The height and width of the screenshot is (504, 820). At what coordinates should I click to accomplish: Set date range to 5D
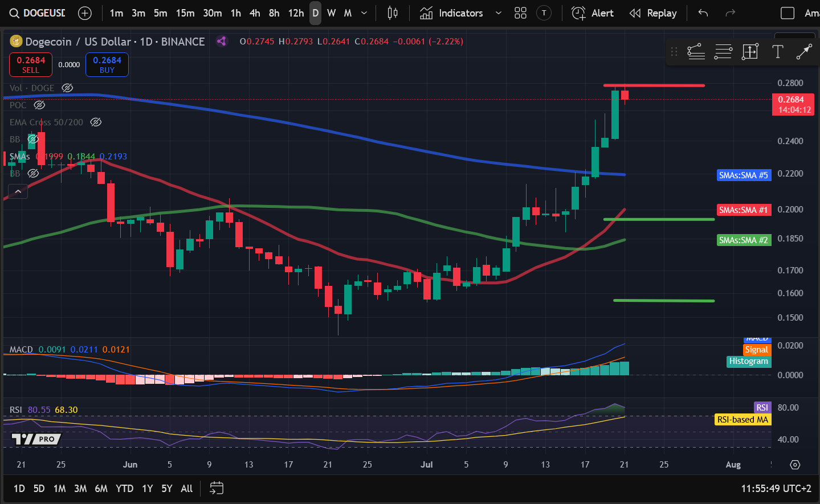pyautogui.click(x=39, y=489)
